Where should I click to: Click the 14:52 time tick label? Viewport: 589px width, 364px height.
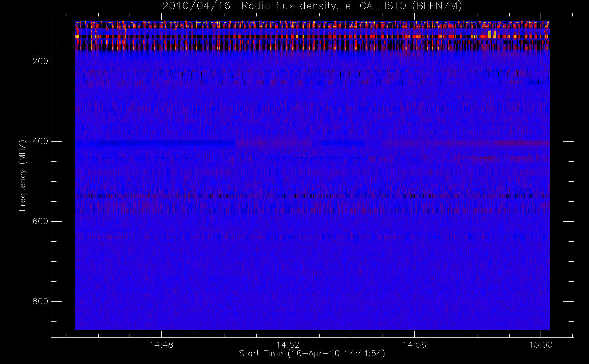288,345
